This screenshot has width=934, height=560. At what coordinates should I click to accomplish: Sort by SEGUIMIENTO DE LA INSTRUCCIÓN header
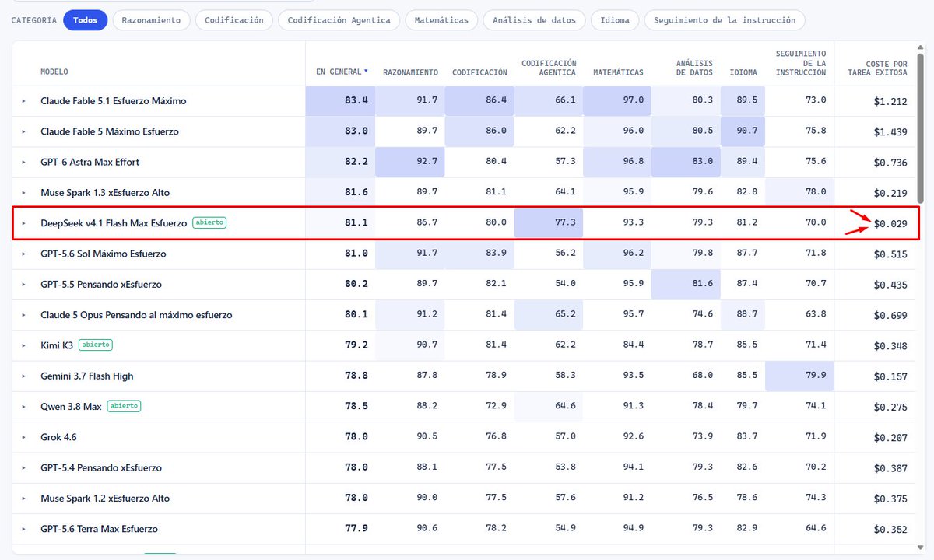[x=801, y=63]
